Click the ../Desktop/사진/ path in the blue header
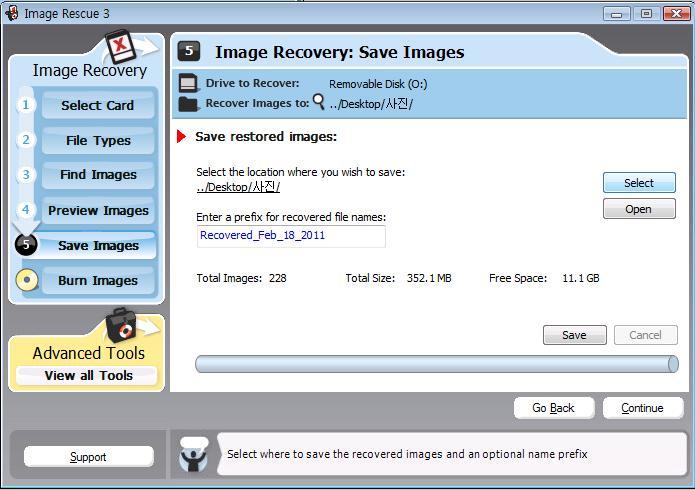 (x=371, y=104)
